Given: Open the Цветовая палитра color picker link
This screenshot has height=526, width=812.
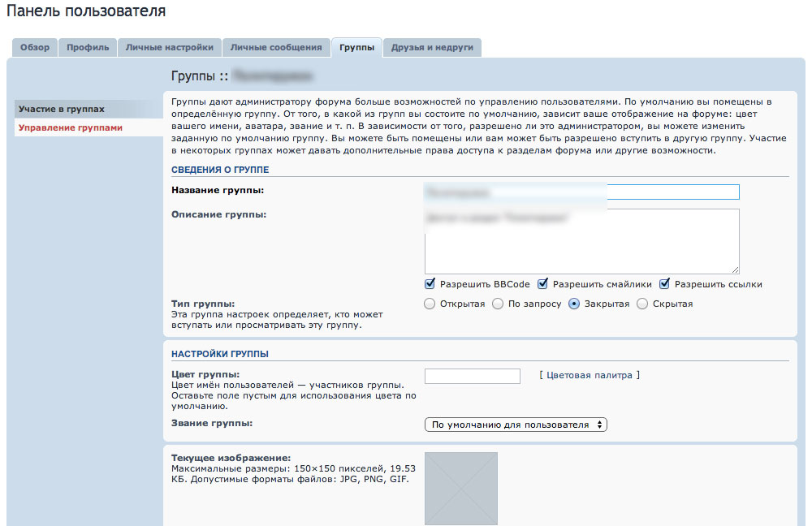Looking at the screenshot, I should 590,375.
